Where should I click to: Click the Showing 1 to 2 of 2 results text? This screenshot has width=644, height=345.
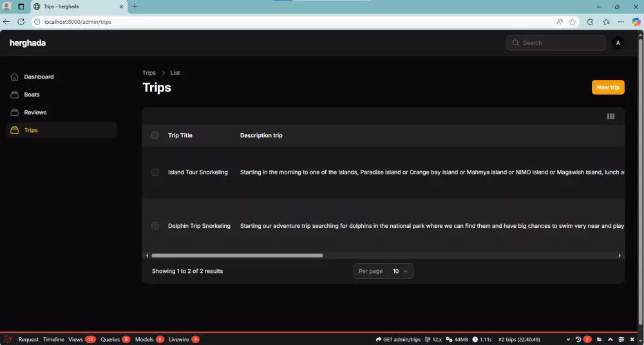point(187,271)
